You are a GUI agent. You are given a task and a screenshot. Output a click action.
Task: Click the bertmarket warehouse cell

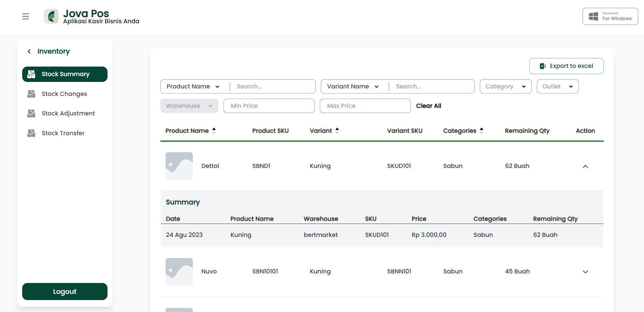321,235
